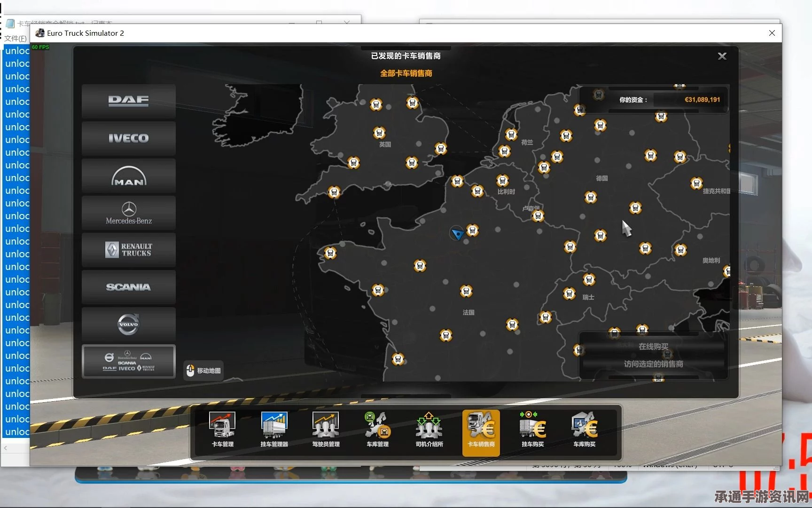Close the truck dealers map dialog
This screenshot has height=508, width=812.
(x=722, y=56)
